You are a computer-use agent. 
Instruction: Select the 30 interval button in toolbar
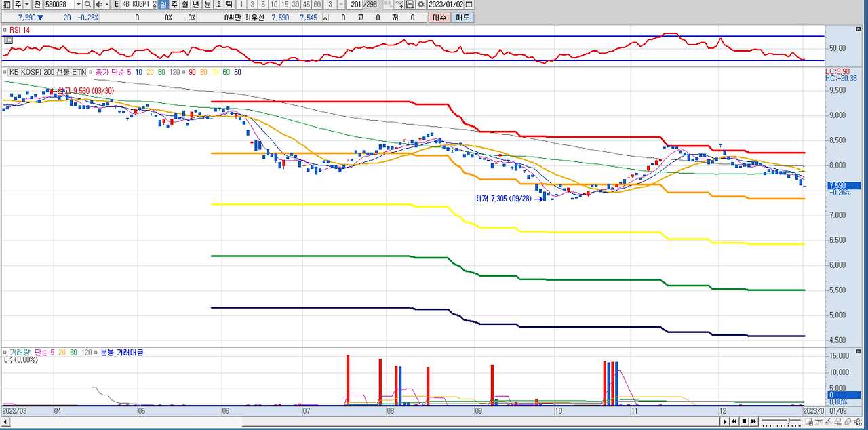(x=296, y=4)
